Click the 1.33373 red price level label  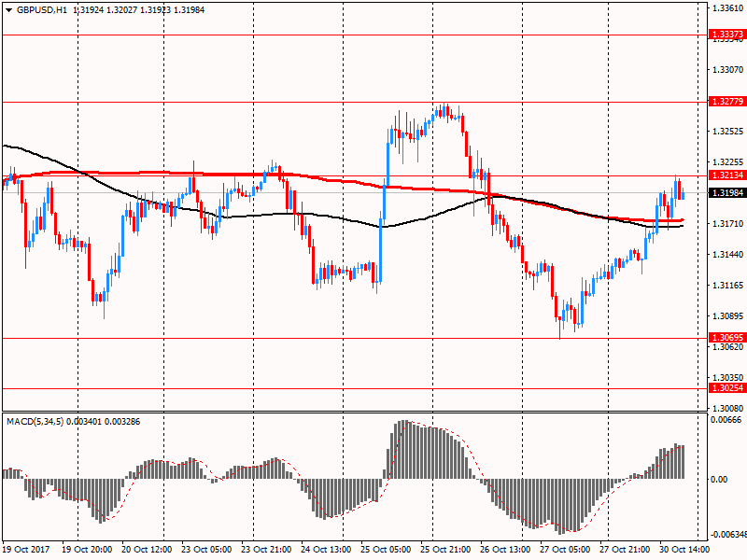tap(727, 35)
